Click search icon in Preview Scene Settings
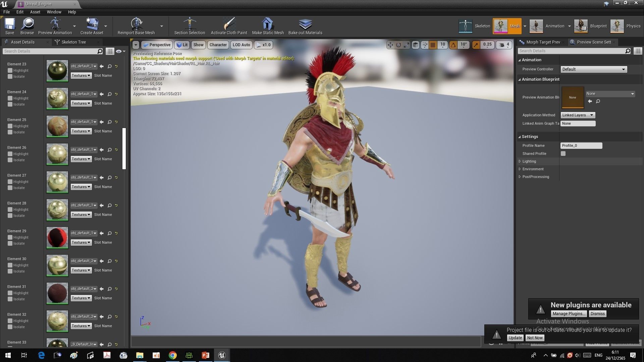Image resolution: width=644 pixels, height=362 pixels. pyautogui.click(x=628, y=51)
